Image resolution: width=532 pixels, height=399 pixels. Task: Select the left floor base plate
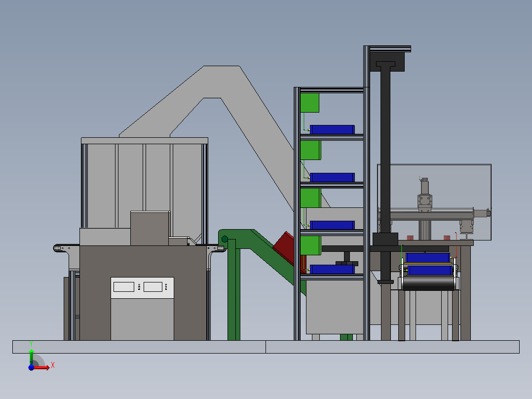tap(139, 347)
